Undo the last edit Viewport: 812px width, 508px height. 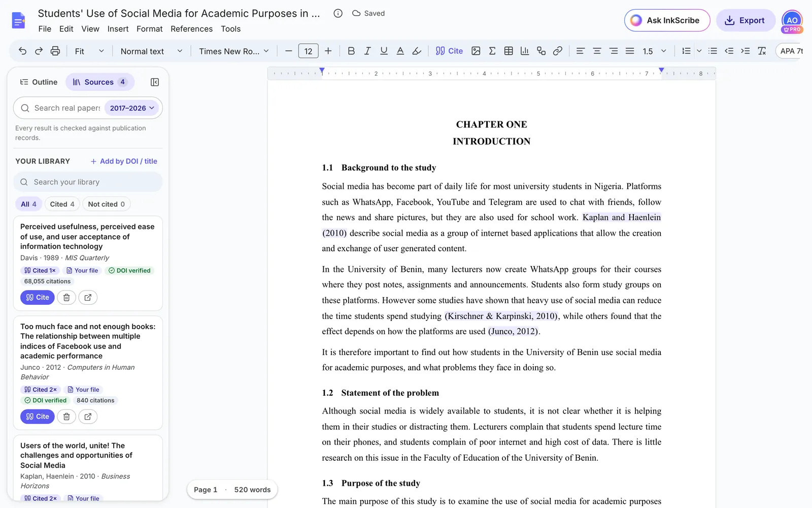point(22,51)
